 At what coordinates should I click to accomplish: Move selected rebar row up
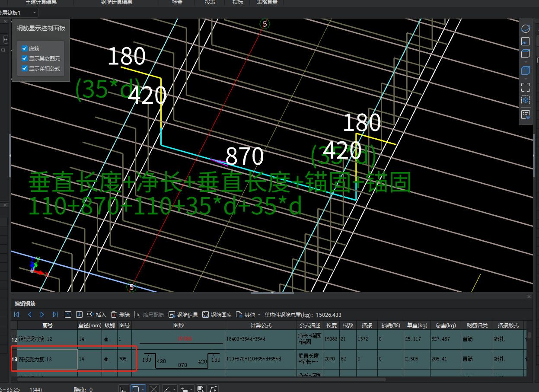click(68, 315)
